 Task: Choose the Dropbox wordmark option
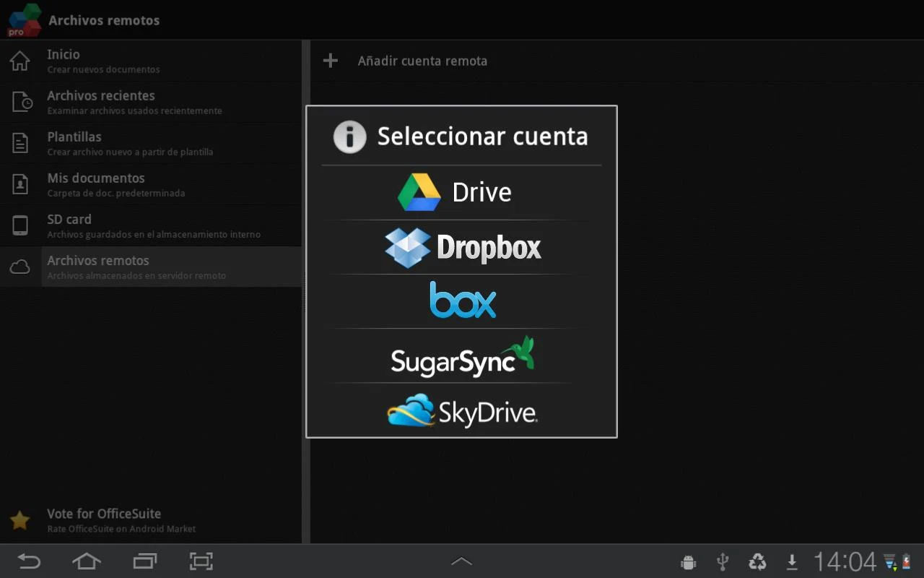click(489, 248)
